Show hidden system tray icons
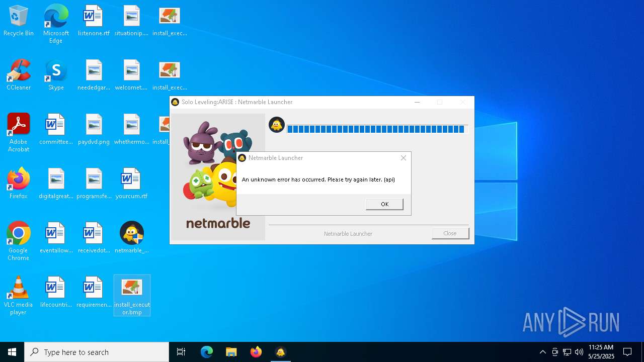Screen dimensions: 644x362 (x=542, y=352)
